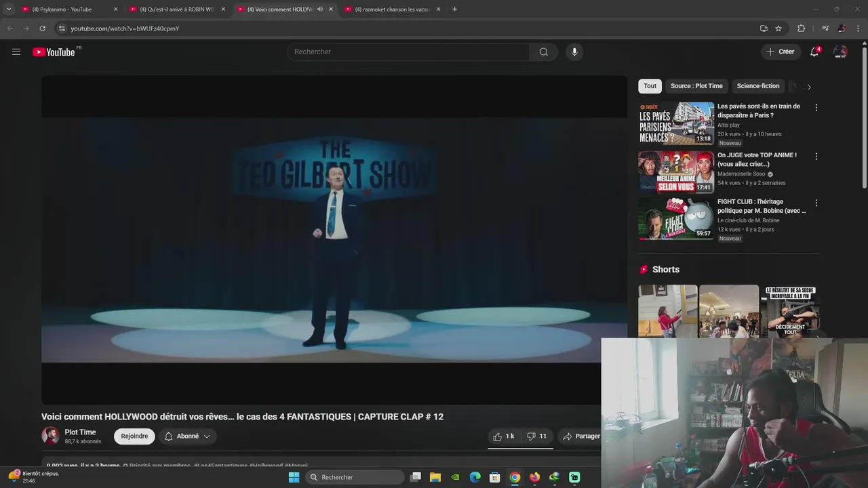This screenshot has width=868, height=488.
Task: Focus the YouTube Rechercher search field
Action: tap(408, 52)
